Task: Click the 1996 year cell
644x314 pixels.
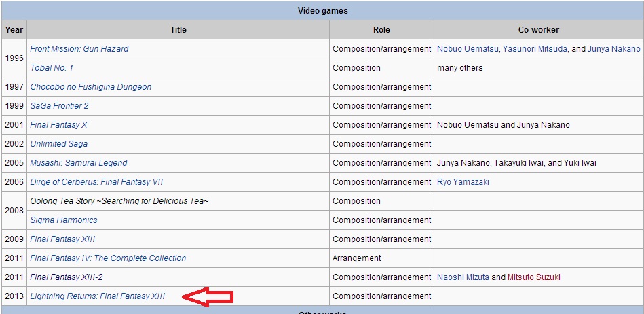Action: (14, 58)
